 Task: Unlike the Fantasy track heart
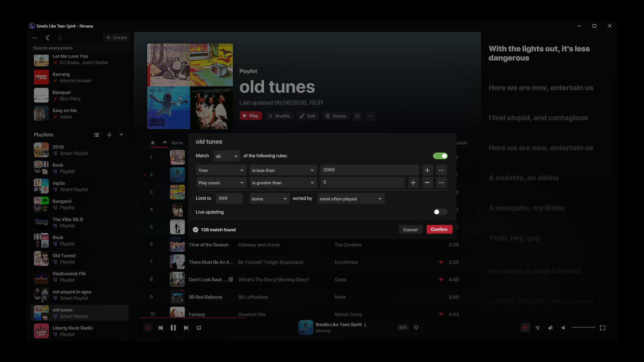coord(441,314)
